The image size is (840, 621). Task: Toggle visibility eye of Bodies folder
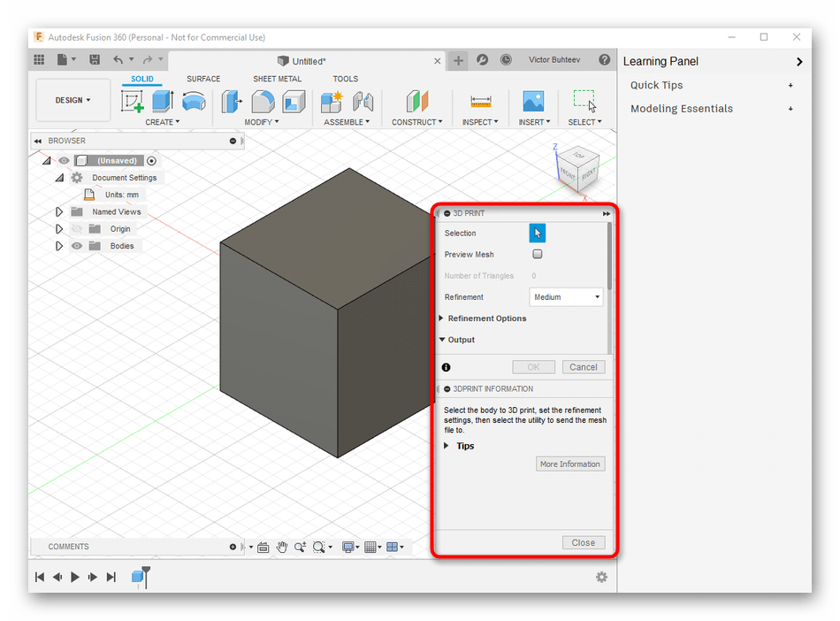[x=77, y=246]
